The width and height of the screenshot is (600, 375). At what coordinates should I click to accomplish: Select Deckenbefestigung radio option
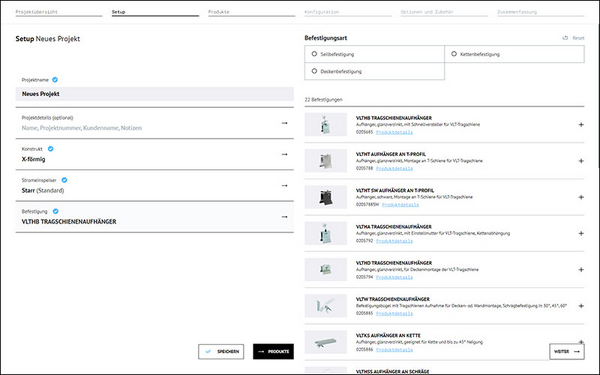pyautogui.click(x=314, y=71)
